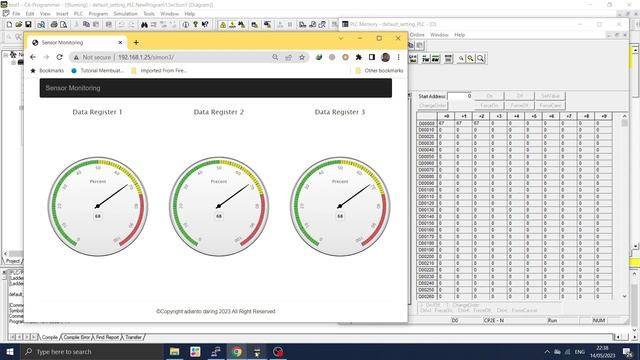Click the ForceOn button
640x360 pixels.
(x=489, y=105)
